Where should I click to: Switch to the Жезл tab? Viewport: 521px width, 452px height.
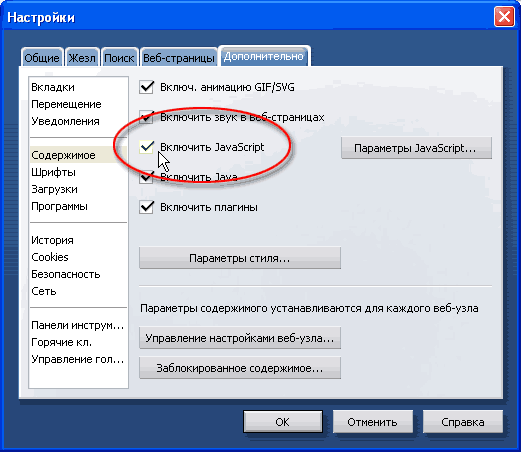[82, 58]
